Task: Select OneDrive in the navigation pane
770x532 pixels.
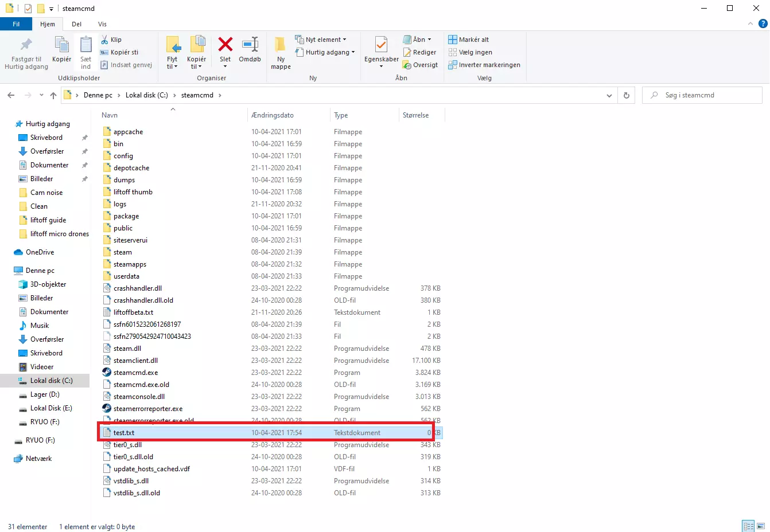Action: pos(40,252)
